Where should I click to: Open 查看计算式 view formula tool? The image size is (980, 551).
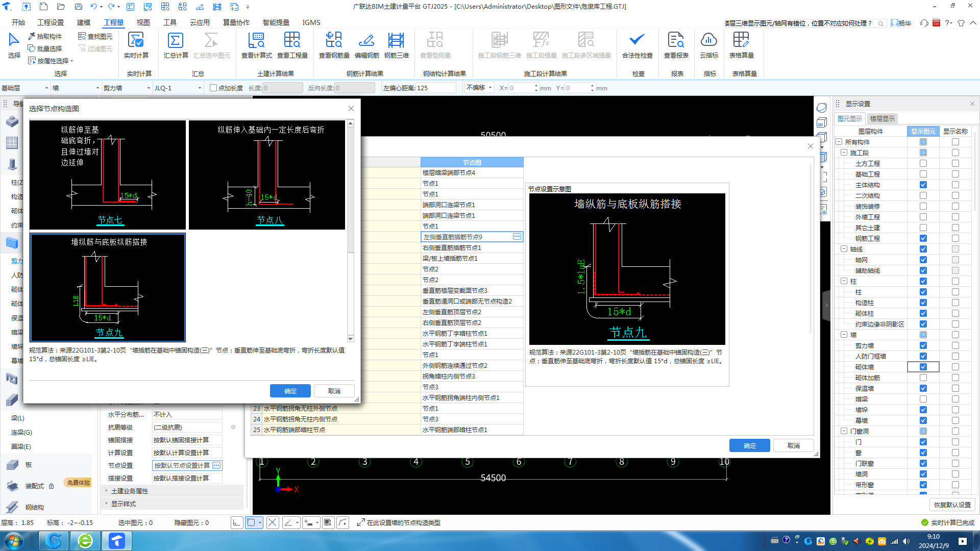pyautogui.click(x=256, y=45)
